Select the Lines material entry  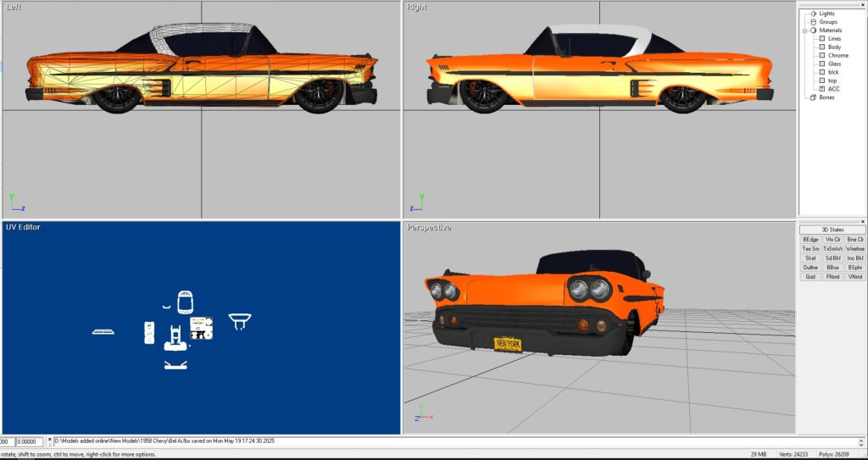[x=835, y=38]
